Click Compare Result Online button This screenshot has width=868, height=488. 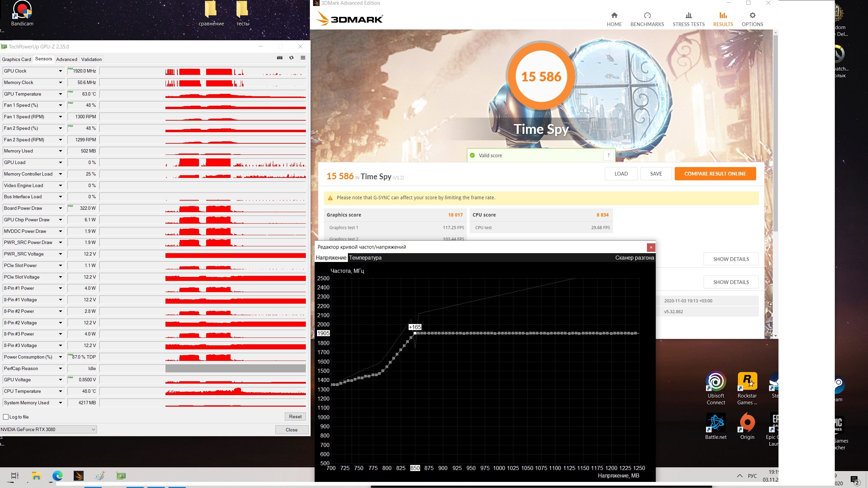tap(715, 174)
